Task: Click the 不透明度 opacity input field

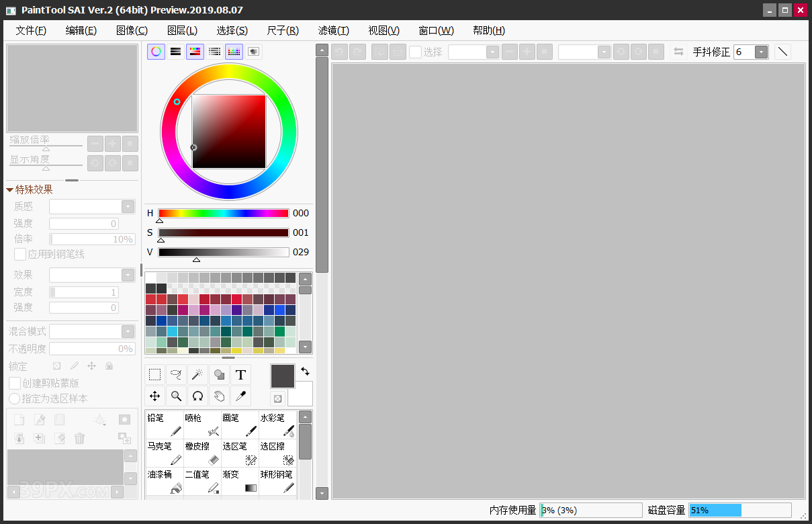Action: [92, 349]
